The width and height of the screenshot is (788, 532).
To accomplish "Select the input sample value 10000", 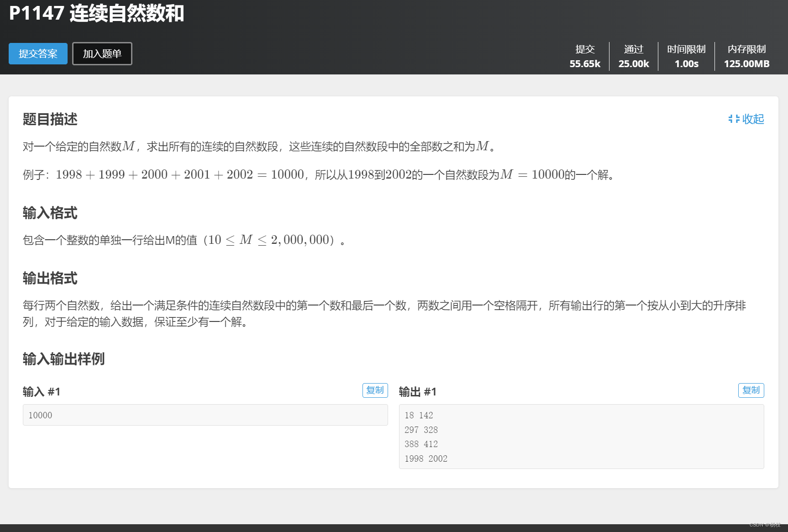I will coord(40,415).
